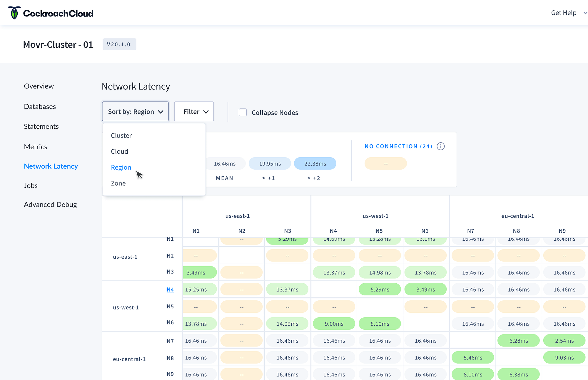This screenshot has height=380, width=588.
Task: Click the us-east-1 column header
Action: pyautogui.click(x=238, y=216)
